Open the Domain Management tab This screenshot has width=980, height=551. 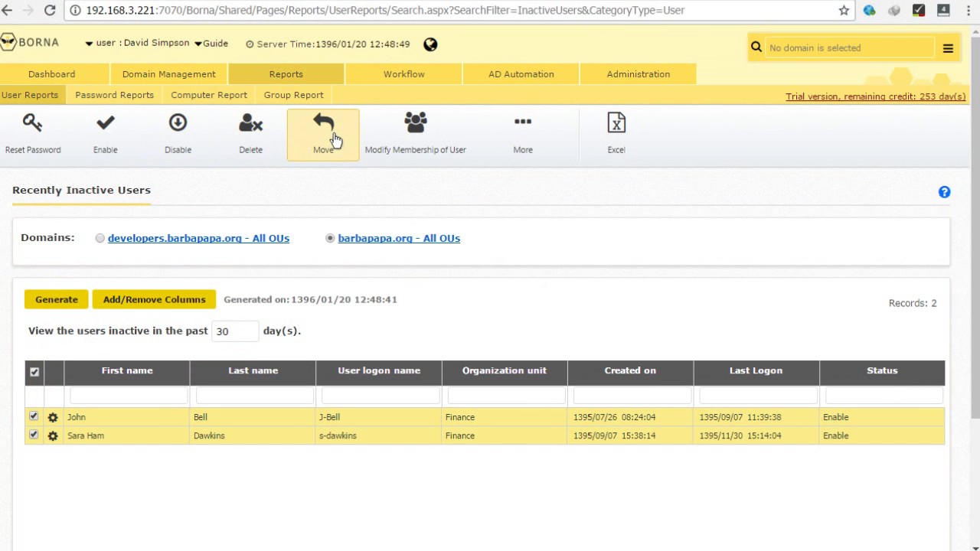pyautogui.click(x=169, y=74)
